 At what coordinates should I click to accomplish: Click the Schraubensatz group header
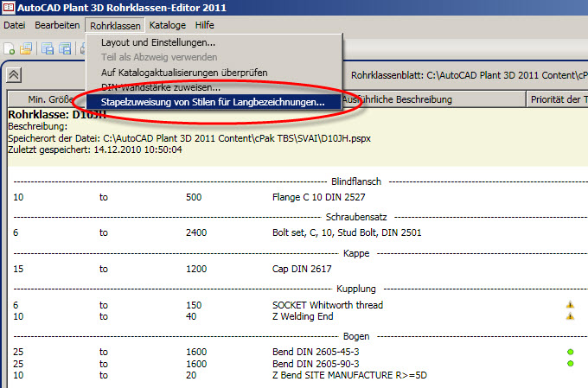click(356, 217)
